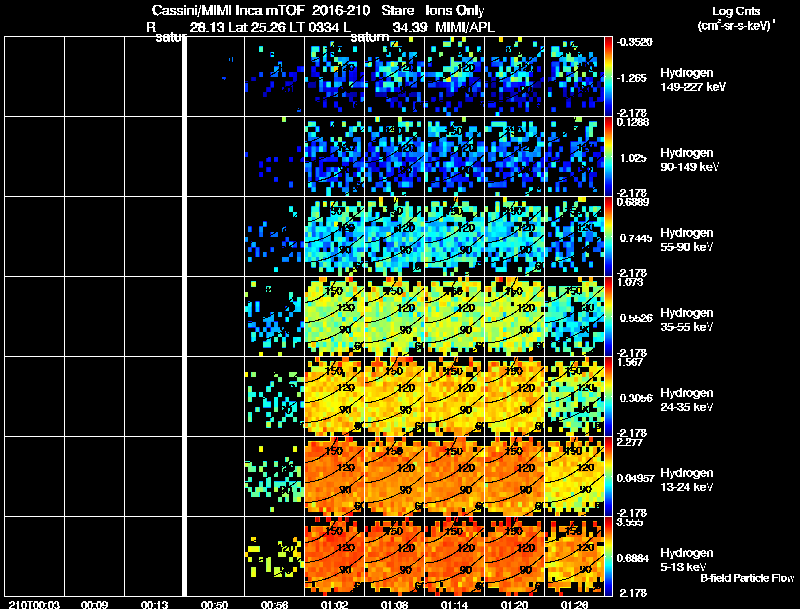The image size is (800, 609).
Task: Click the color bar beside Hydrogen 149-227 keV
Action: coord(608,77)
